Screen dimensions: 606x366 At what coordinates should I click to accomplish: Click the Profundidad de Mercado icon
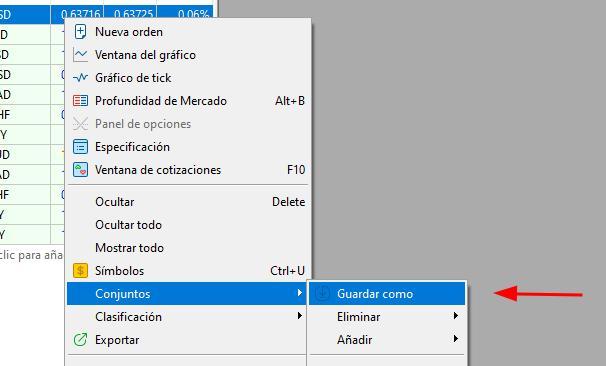(x=80, y=101)
